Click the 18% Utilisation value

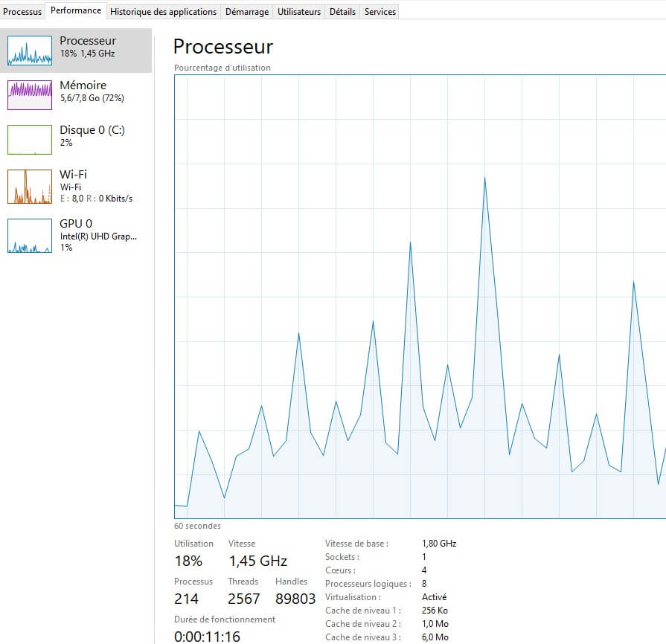point(188,561)
